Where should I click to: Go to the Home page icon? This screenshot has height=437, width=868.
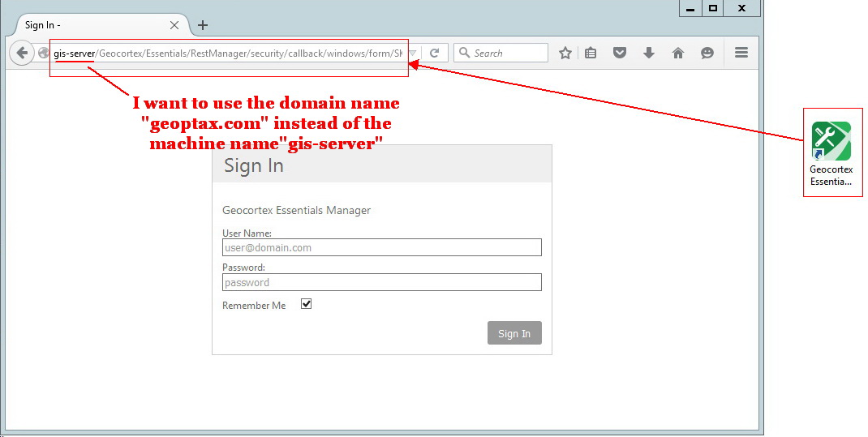(x=677, y=53)
